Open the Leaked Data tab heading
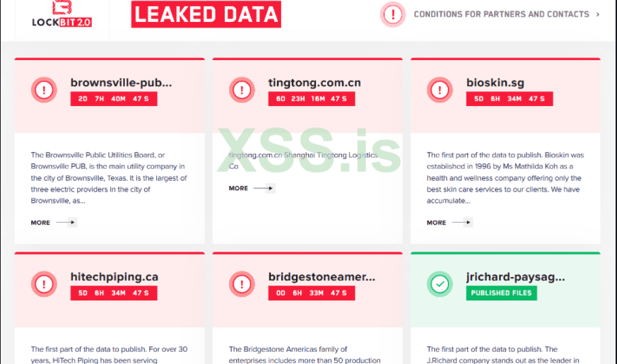Viewport: 617px width, 364px height. [x=206, y=14]
